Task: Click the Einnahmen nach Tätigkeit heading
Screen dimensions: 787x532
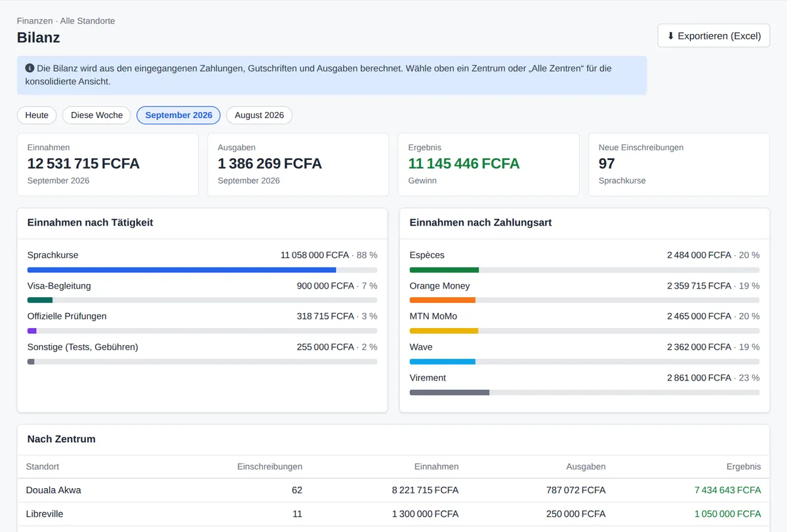Action: 91,223
